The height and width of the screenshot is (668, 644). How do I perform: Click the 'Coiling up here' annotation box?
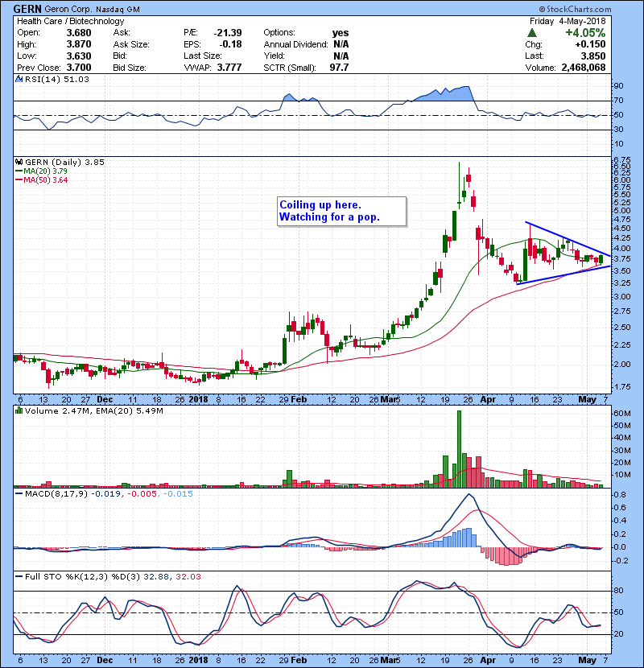[x=342, y=212]
